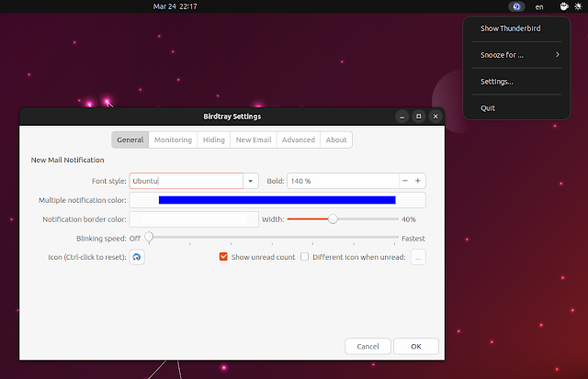Click the Width slider handle
This screenshot has width=588, height=379.
point(333,219)
